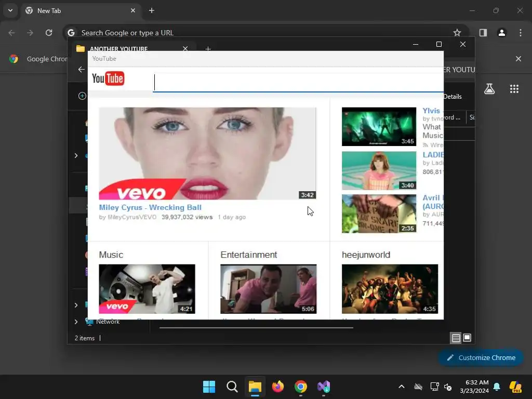Open Chrome Labs flask icon

pos(489,89)
